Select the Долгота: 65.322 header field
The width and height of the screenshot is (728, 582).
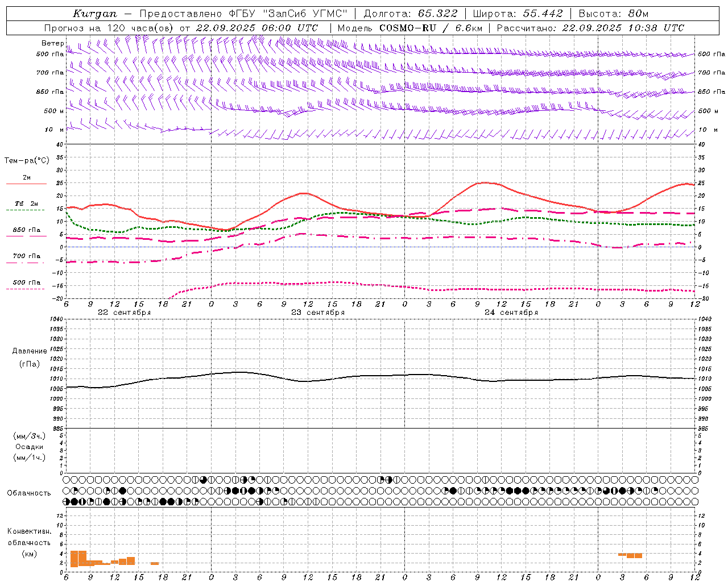(411, 14)
